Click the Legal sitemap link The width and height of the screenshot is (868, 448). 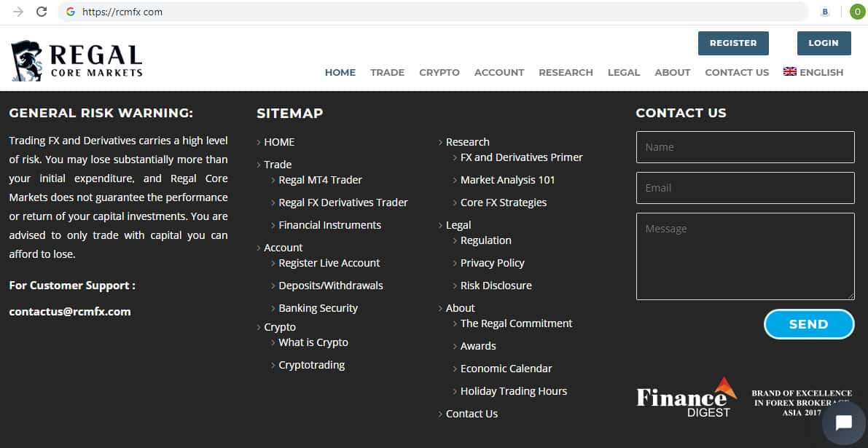point(458,225)
